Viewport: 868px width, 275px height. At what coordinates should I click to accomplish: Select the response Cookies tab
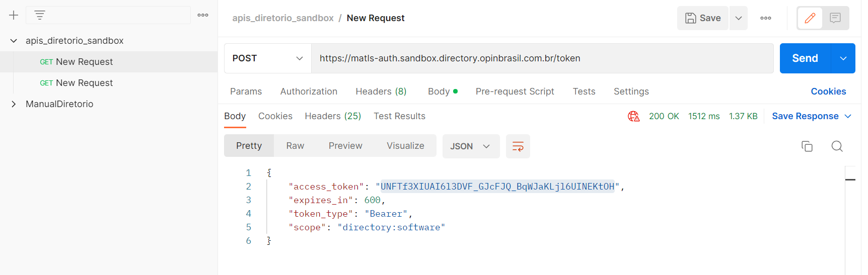[x=275, y=116]
